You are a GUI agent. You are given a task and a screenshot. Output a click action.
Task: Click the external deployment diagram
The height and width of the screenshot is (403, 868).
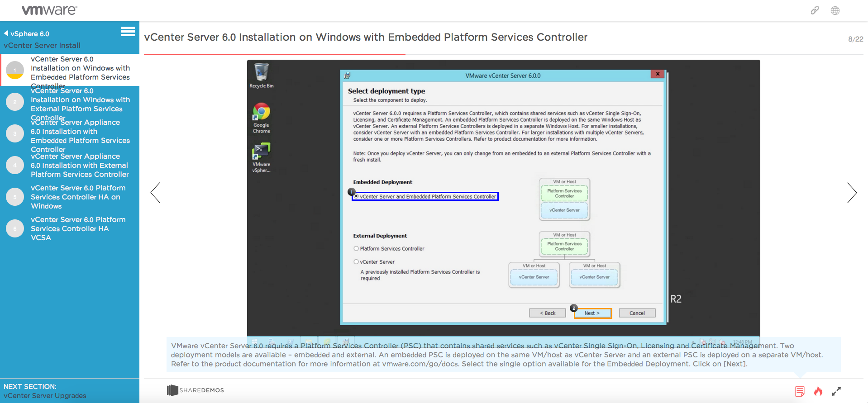pos(564,260)
